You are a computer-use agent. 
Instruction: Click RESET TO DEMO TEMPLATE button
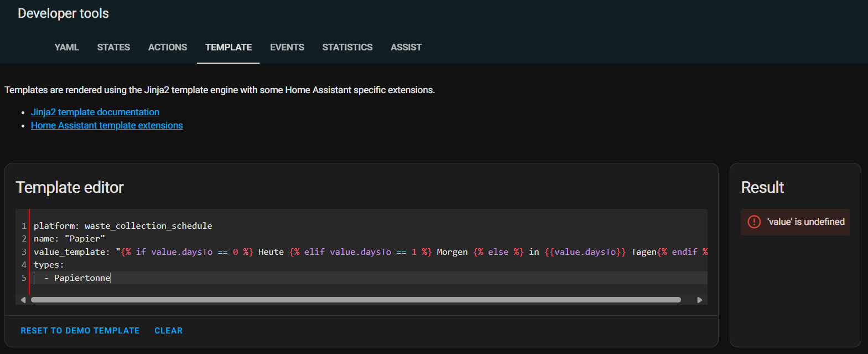pyautogui.click(x=80, y=331)
